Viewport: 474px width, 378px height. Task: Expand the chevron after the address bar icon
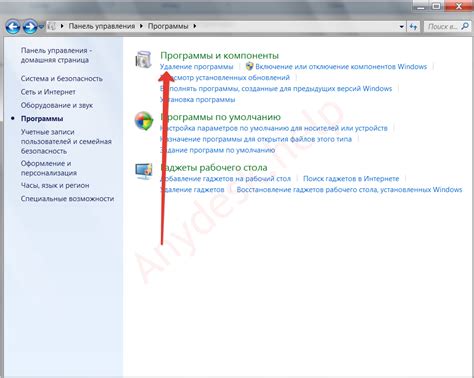[62, 26]
